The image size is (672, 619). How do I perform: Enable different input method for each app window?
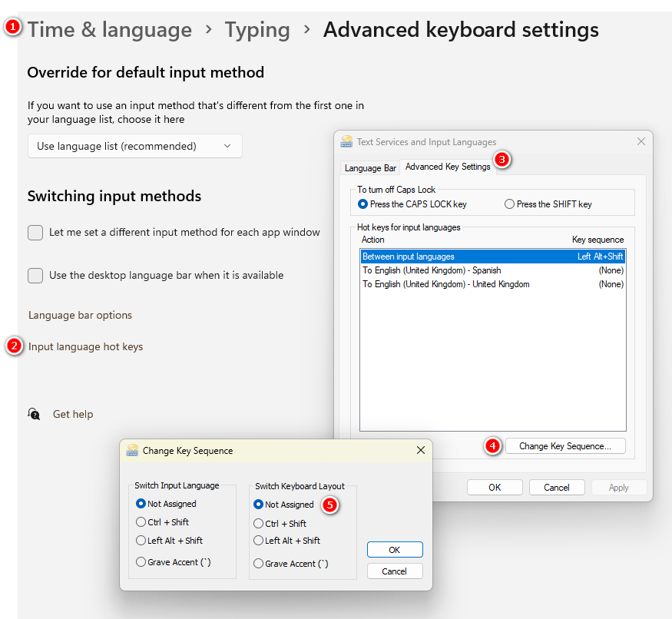click(x=35, y=232)
